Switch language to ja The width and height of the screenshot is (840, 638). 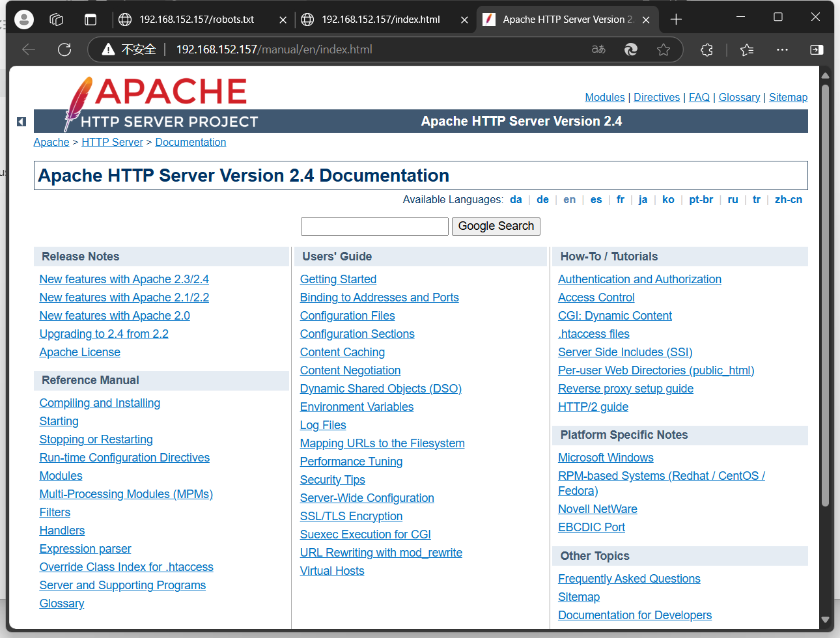(x=643, y=200)
